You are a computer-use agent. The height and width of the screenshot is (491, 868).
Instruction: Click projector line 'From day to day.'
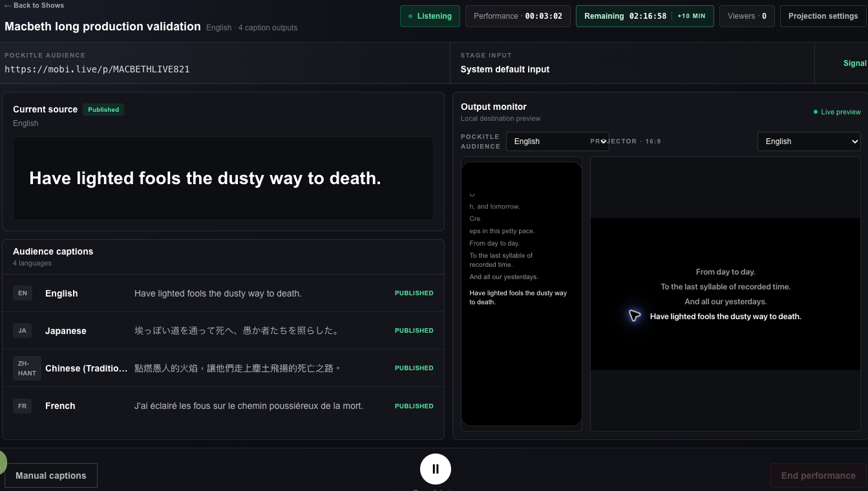tap(725, 272)
